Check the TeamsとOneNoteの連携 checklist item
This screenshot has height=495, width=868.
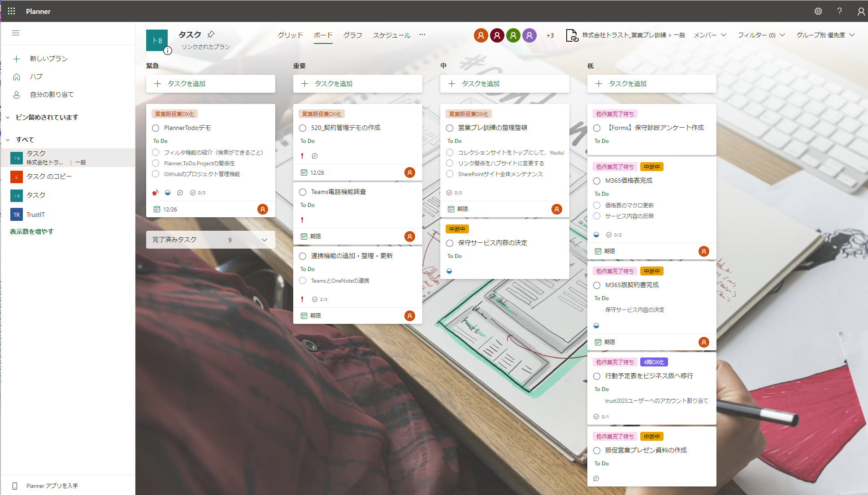coord(303,280)
